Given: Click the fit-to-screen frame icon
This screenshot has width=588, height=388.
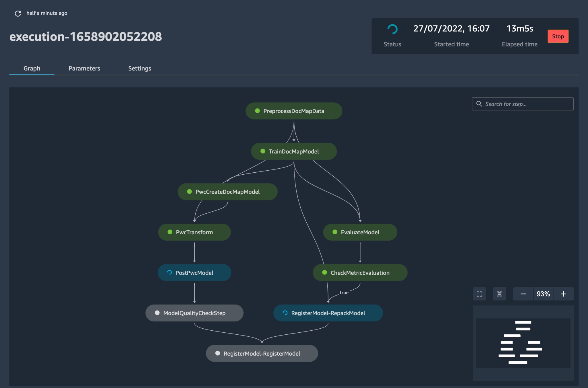Looking at the screenshot, I should point(480,294).
